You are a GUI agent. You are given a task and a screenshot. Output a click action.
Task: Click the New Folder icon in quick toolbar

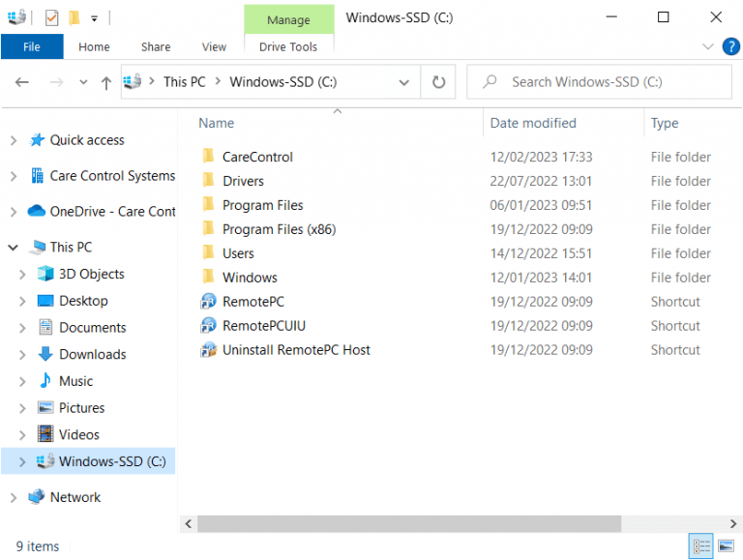point(74,18)
